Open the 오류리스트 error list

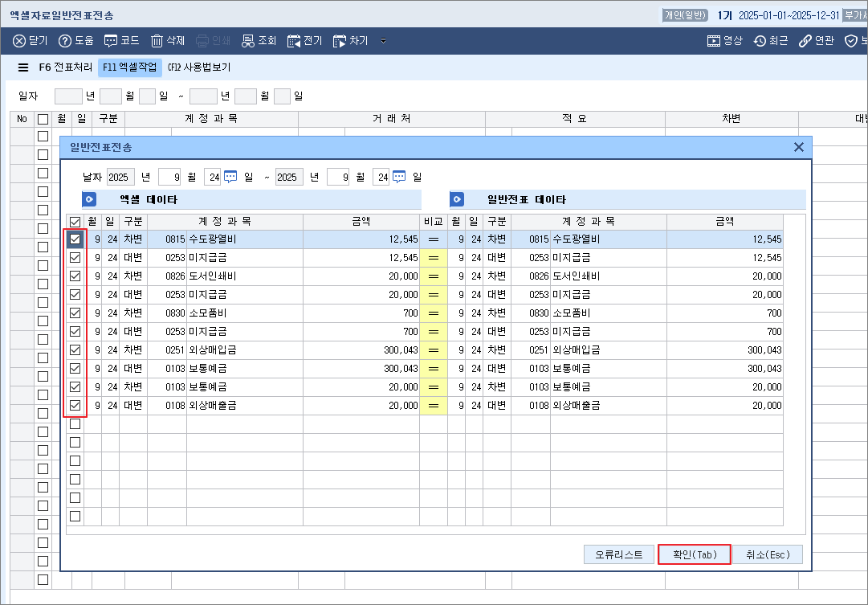(x=618, y=554)
